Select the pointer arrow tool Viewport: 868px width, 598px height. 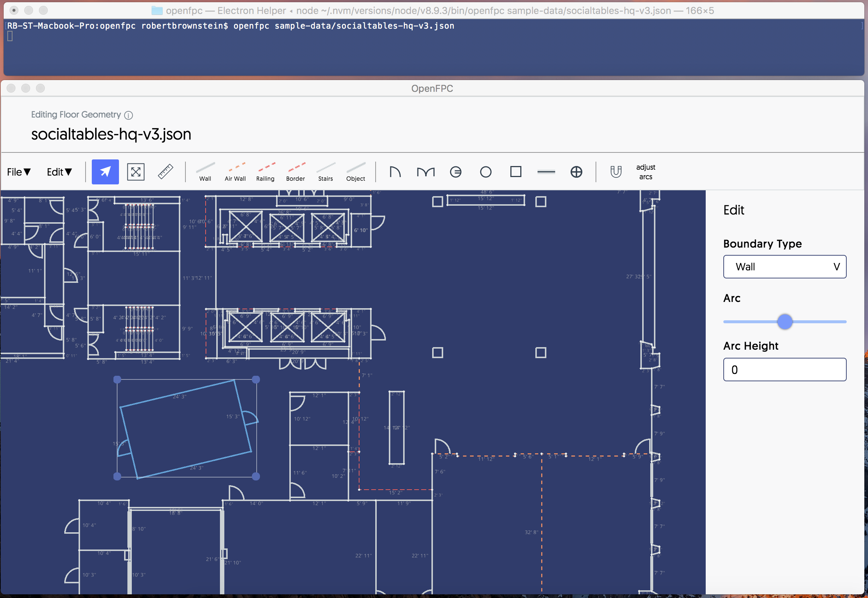tap(105, 172)
